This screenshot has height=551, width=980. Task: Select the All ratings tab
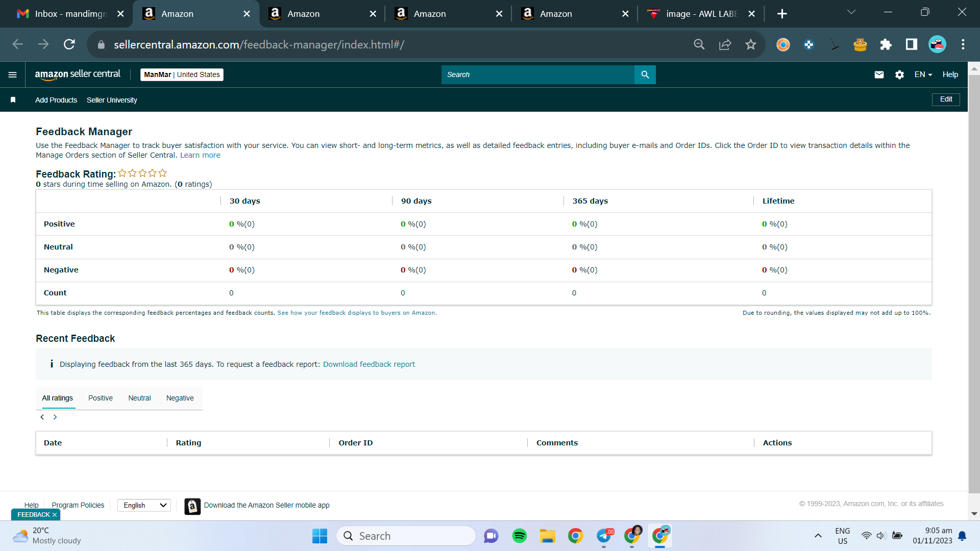point(57,398)
